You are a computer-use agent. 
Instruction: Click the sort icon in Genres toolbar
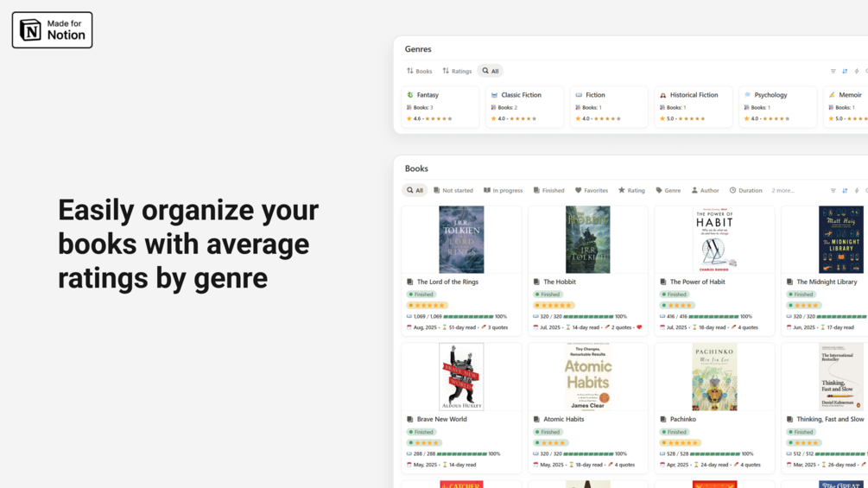845,71
